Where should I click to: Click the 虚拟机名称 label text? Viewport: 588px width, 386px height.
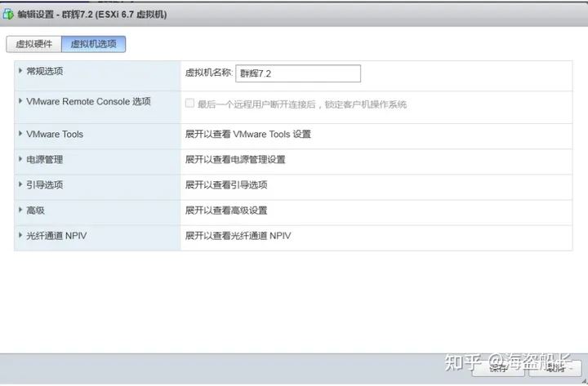coord(209,73)
